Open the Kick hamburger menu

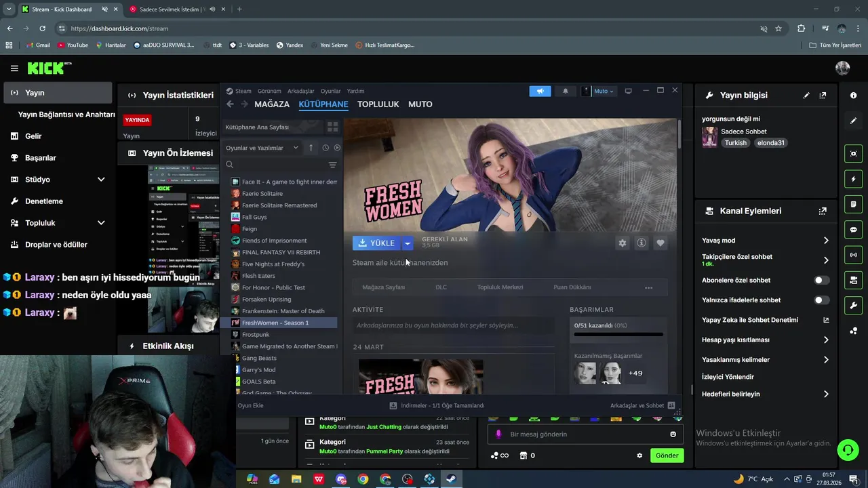(14, 68)
